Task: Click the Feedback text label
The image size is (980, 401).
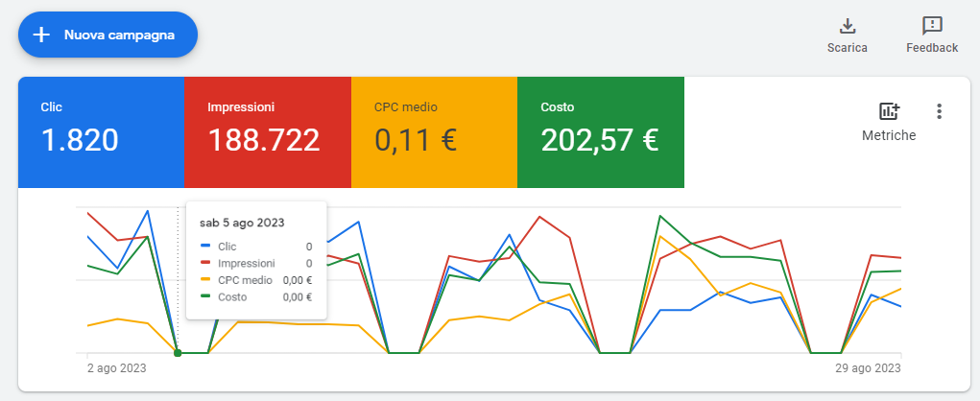Action: coord(931,48)
